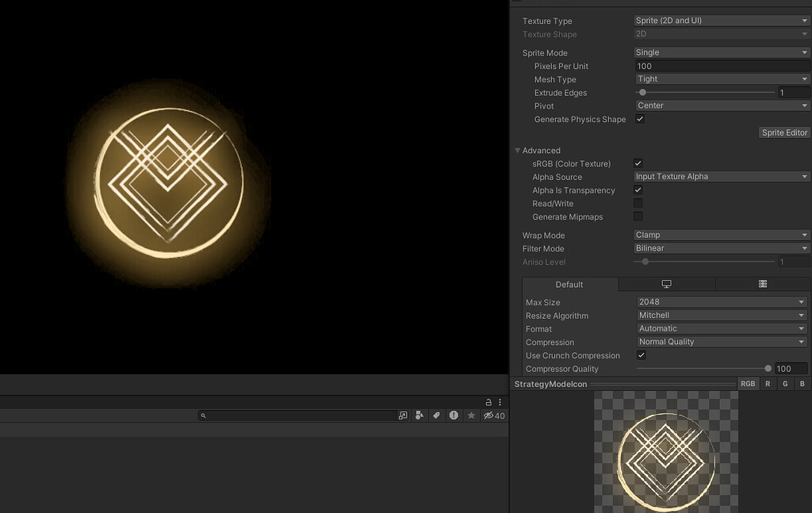The height and width of the screenshot is (513, 812).
Task: Enable the Read/Write checkbox
Action: click(x=638, y=204)
